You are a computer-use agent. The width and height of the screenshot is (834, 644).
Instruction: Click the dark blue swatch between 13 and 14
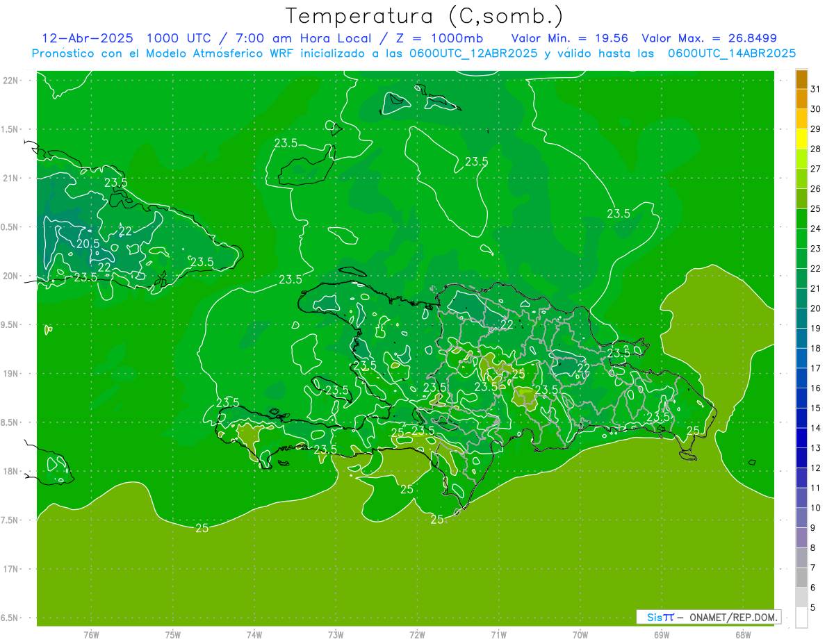click(801, 438)
